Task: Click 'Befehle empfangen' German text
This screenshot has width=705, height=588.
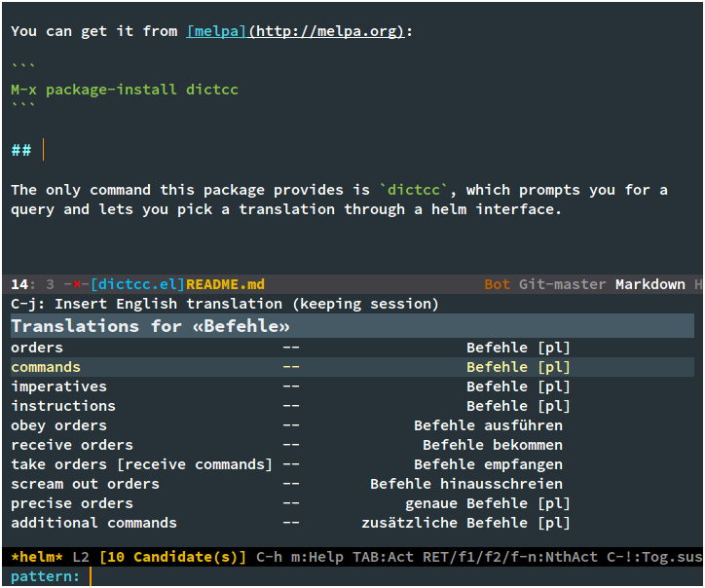Action: [488, 464]
